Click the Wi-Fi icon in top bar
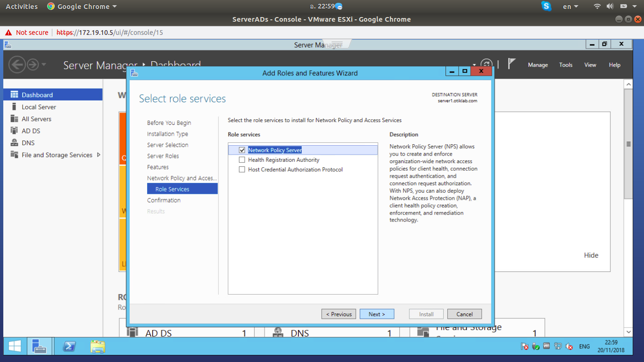Viewport: 644px width, 362px height. pos(597,6)
